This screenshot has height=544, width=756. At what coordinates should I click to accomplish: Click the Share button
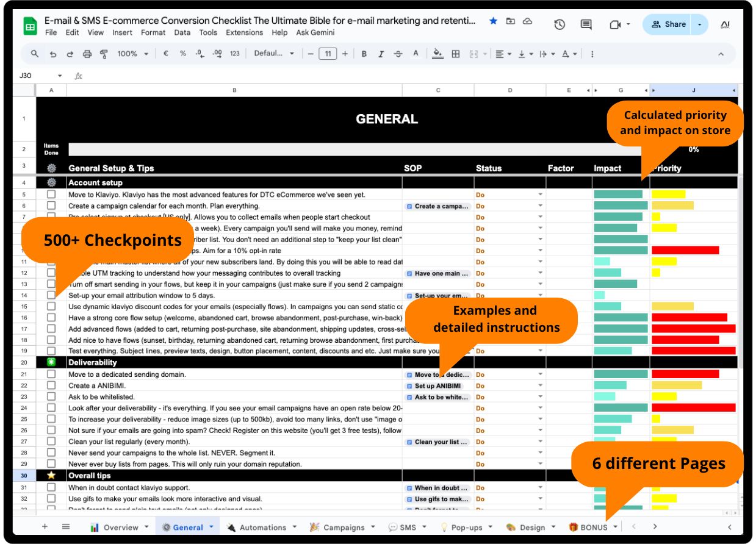tap(669, 24)
